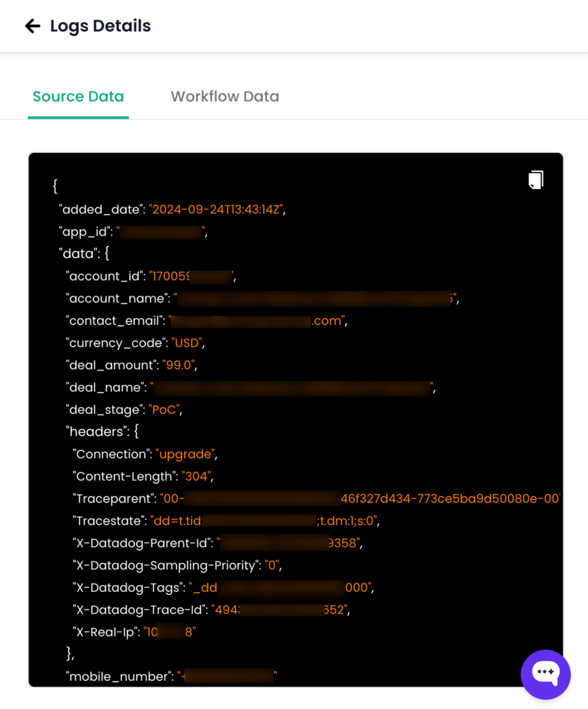Screen dimensions: 588x709
Task: Click the "X-Datadog-Sampling-Priority" key
Action: [166, 565]
